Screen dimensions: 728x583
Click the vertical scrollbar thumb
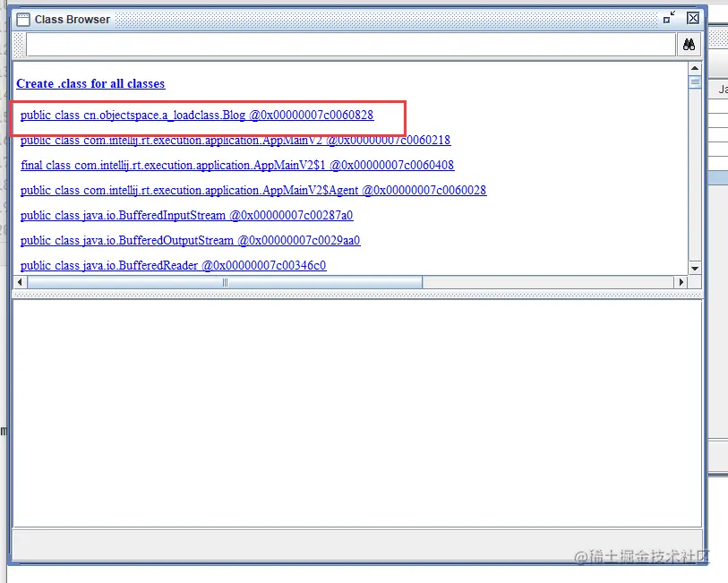click(695, 82)
